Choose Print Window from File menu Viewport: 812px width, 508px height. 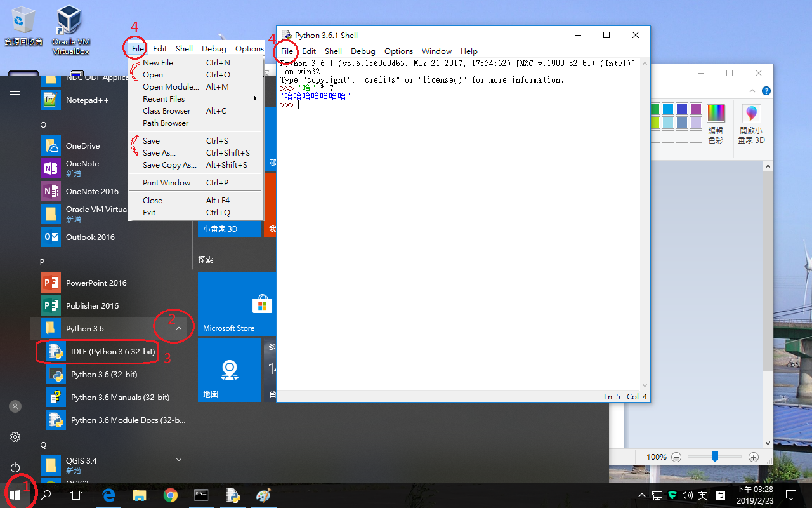click(196, 183)
